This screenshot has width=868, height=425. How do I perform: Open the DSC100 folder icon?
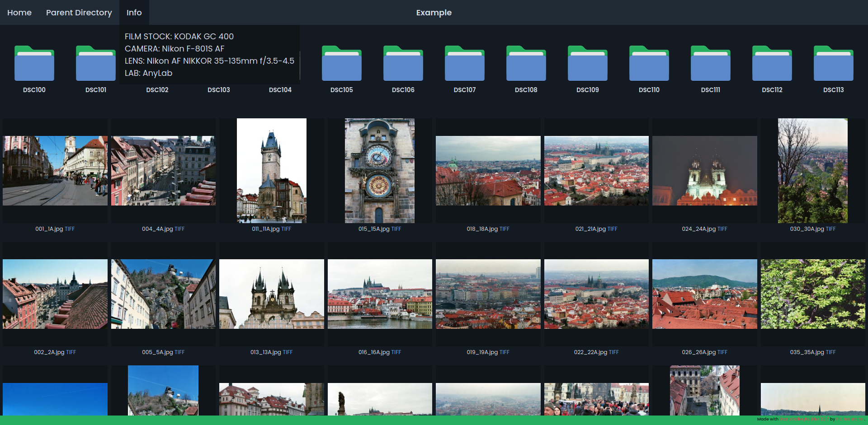pos(34,64)
